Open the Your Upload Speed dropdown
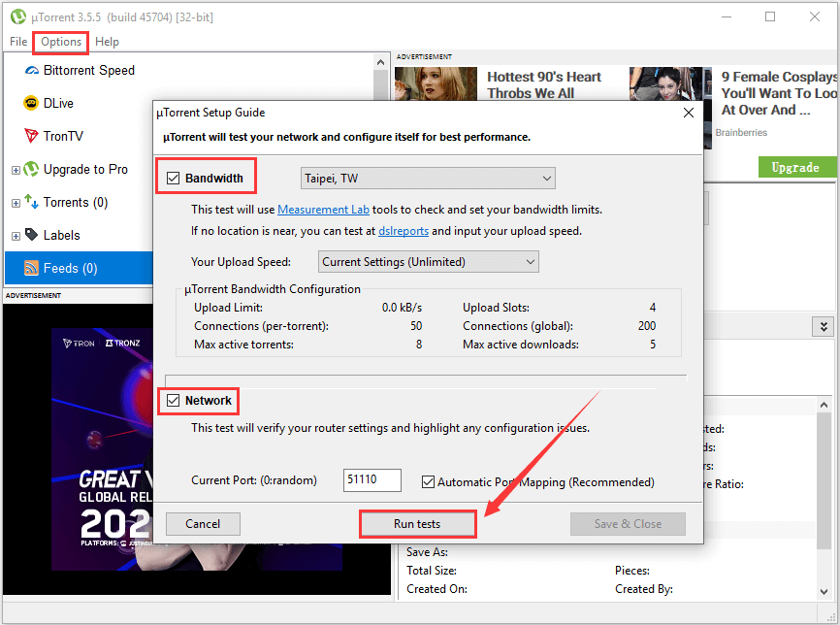The image size is (840, 625). 429,262
